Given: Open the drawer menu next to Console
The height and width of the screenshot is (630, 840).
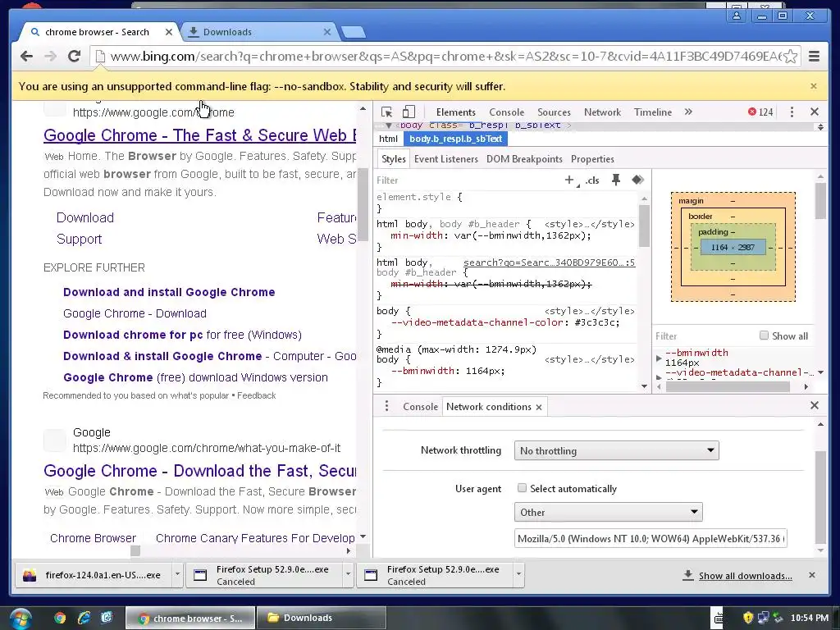Looking at the screenshot, I should 386,406.
